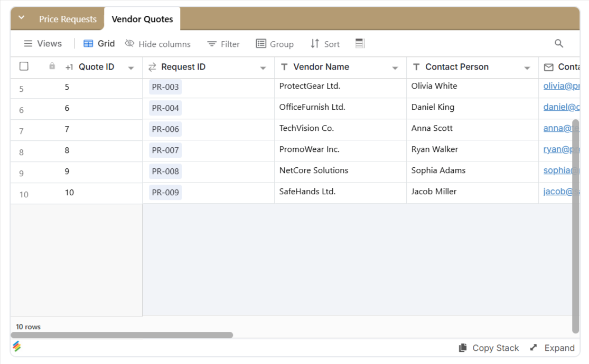Open the Sort option
This screenshot has height=364, width=589.
[325, 44]
